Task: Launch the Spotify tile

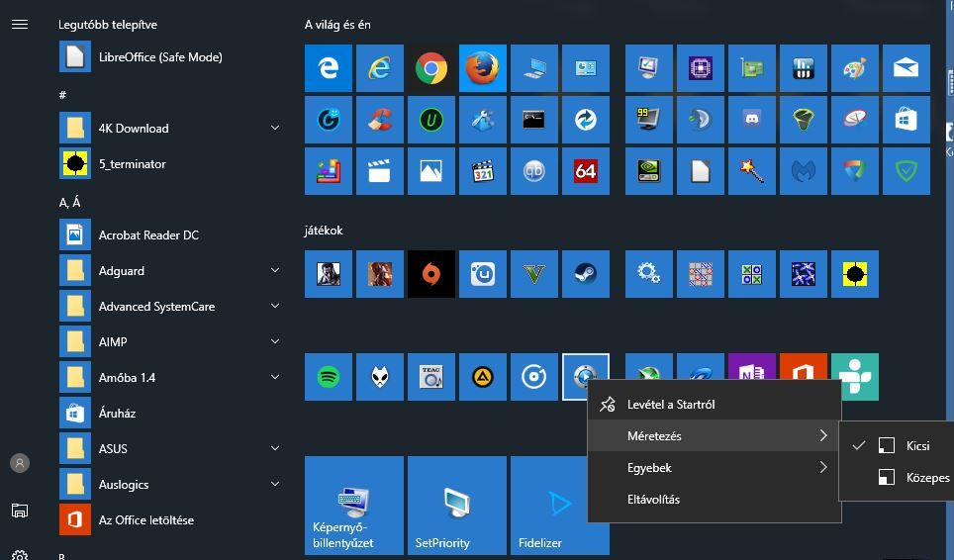Action: [329, 377]
